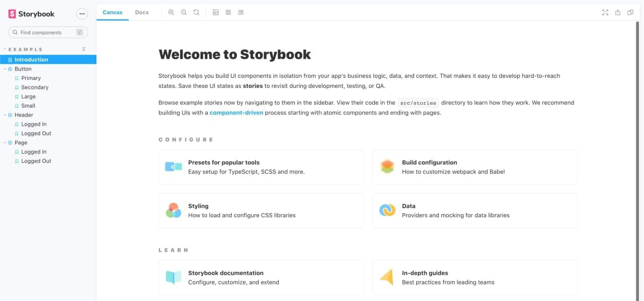Screen dimensions: 644x301
Task: Click the Storybook logo
Action: [x=31, y=14]
